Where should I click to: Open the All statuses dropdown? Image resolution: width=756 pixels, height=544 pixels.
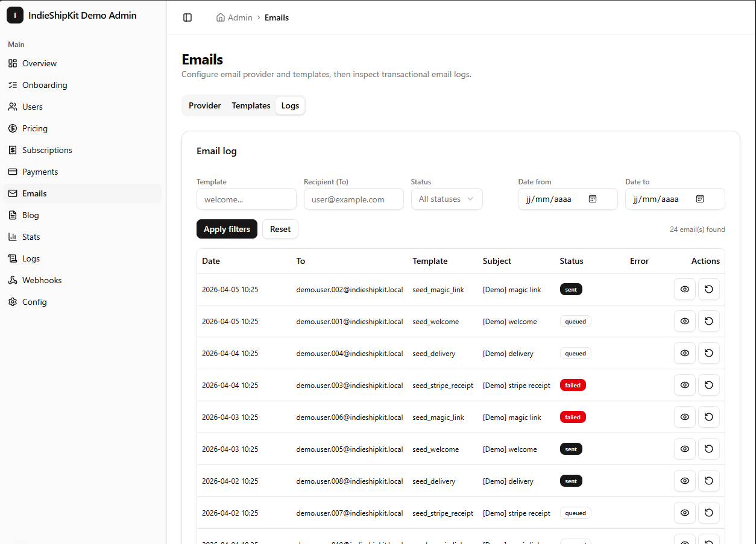(447, 199)
